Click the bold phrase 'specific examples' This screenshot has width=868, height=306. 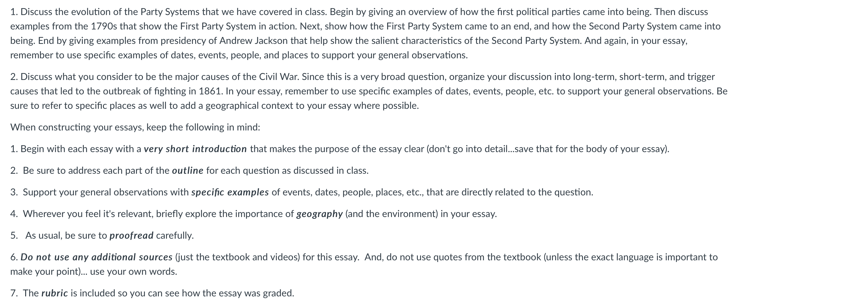click(x=230, y=192)
